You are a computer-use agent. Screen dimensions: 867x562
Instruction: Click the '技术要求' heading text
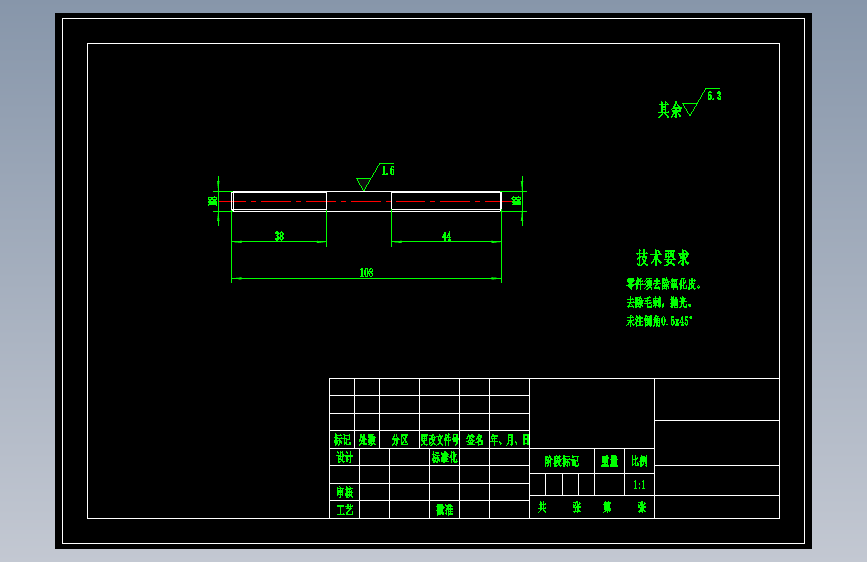click(662, 258)
